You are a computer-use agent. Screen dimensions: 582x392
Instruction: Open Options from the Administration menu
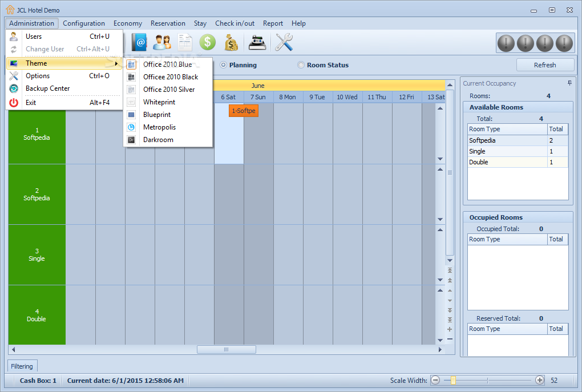(64, 76)
